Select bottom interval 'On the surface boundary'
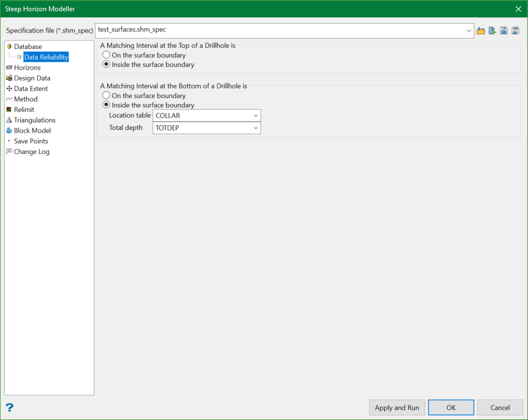The width and height of the screenshot is (528, 420). [106, 96]
